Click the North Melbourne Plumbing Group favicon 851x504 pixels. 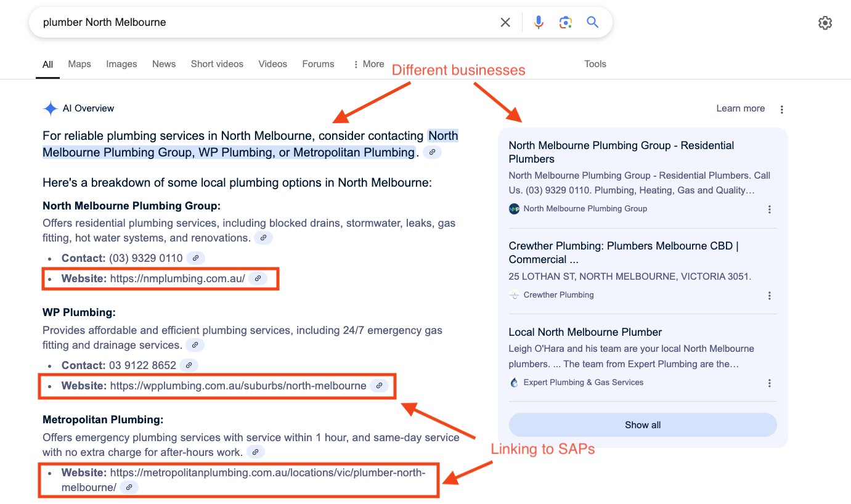tap(514, 209)
